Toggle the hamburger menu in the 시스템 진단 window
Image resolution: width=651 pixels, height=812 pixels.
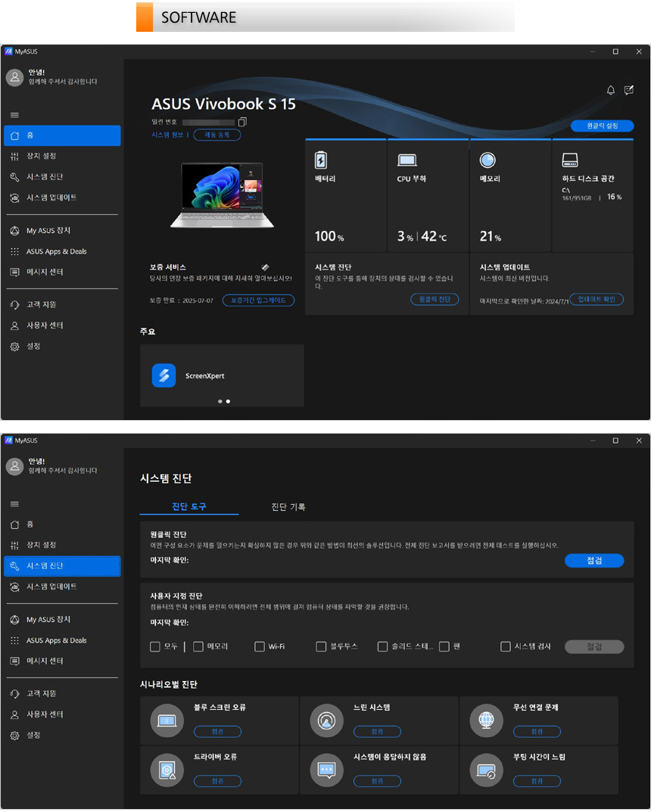click(x=14, y=504)
